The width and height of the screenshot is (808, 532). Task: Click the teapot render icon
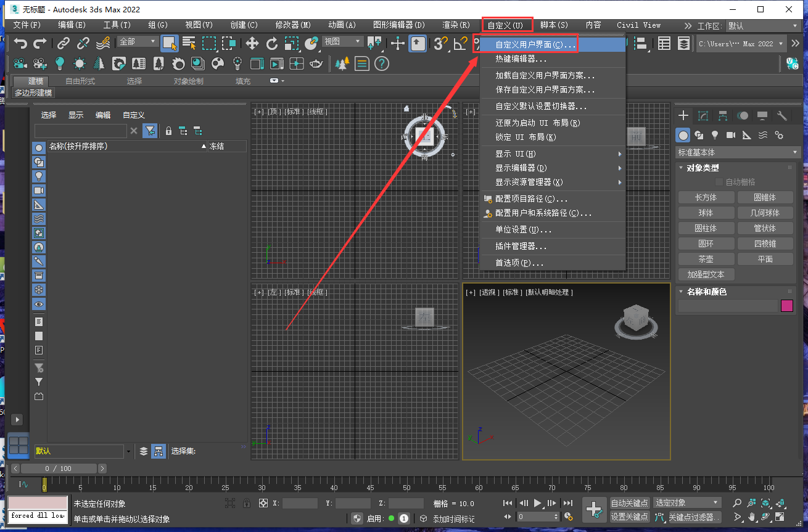(x=316, y=63)
